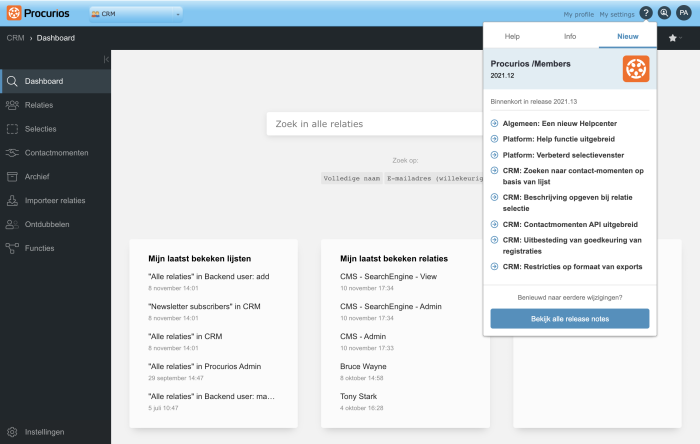
Task: Open CMS - SearchEngine - Admin relation
Action: pos(391,306)
